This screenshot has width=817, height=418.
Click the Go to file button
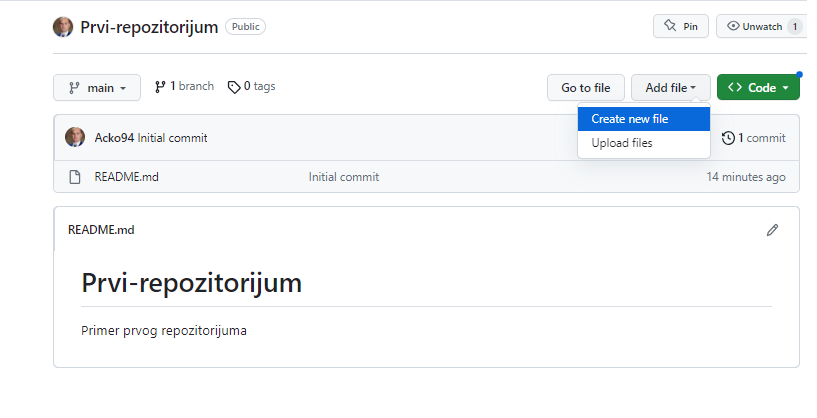tap(586, 88)
